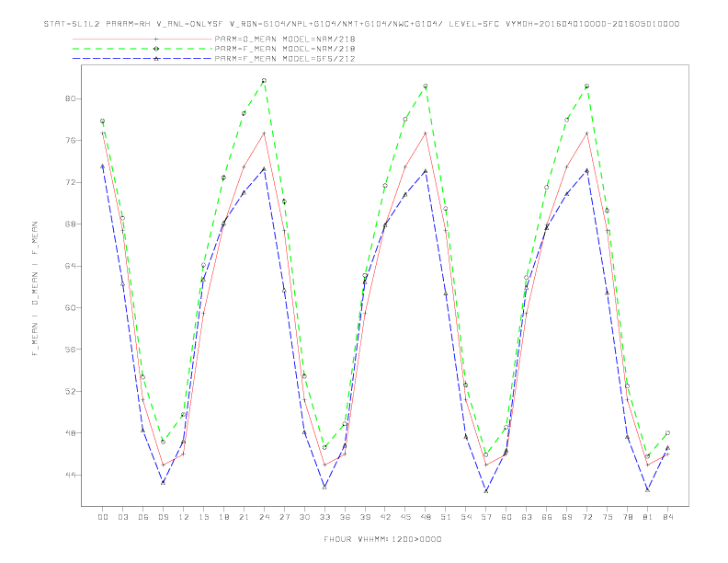Select legend entry PARM=F_MEAN MODEL=GFS/212
Image resolution: width=728 pixels, height=563 pixels.
[285, 59]
